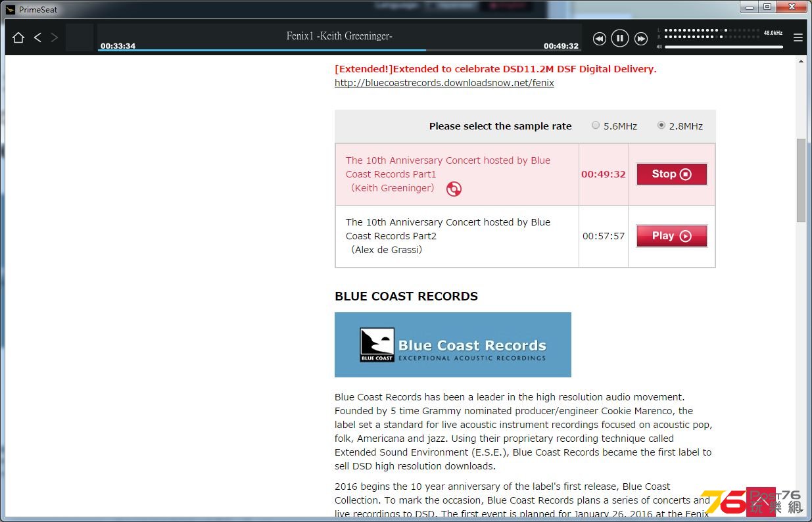This screenshot has height=522, width=812.
Task: Click the 'Please select the sample rate' label
Action: 500,126
